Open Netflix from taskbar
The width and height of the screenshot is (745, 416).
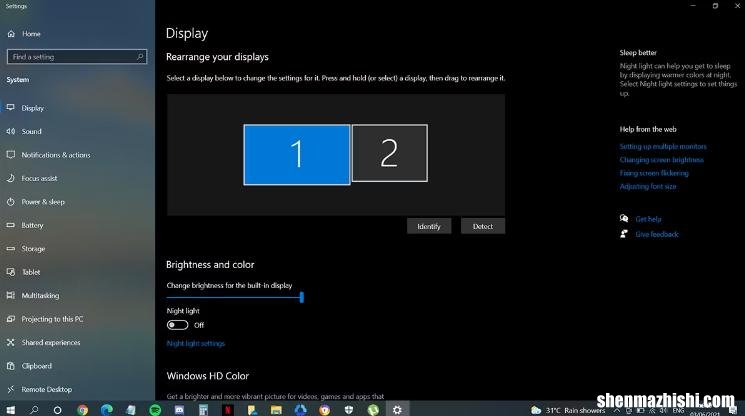click(228, 410)
